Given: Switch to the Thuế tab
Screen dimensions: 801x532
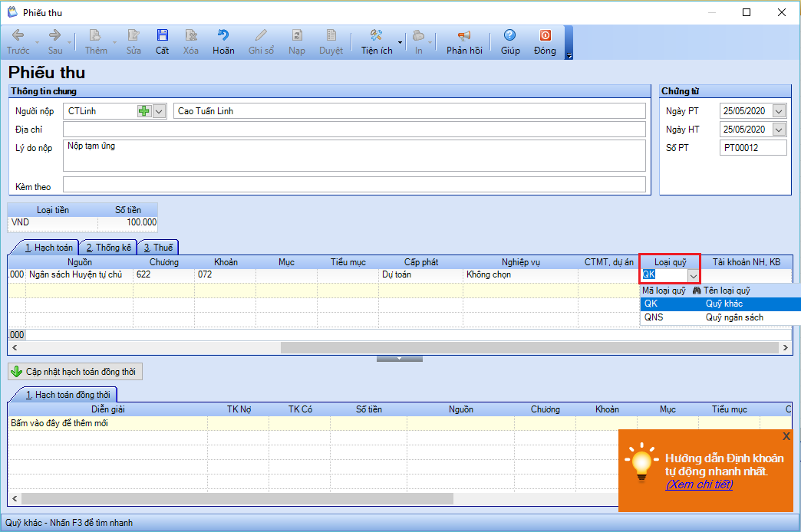Looking at the screenshot, I should click(x=158, y=248).
